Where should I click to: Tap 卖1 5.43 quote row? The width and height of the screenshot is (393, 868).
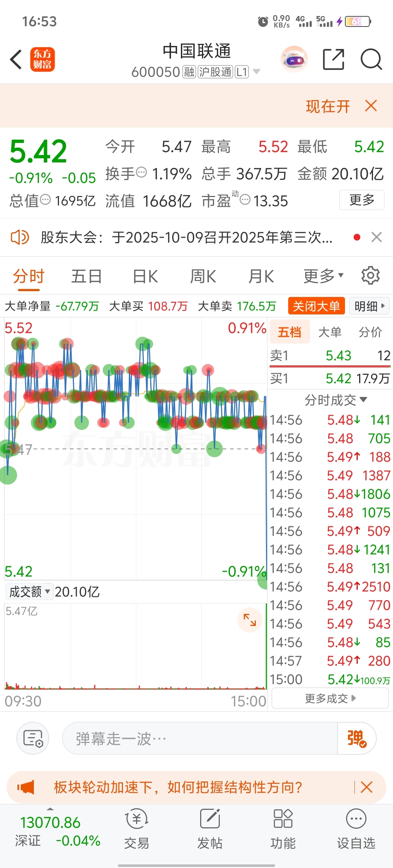pyautogui.click(x=330, y=355)
